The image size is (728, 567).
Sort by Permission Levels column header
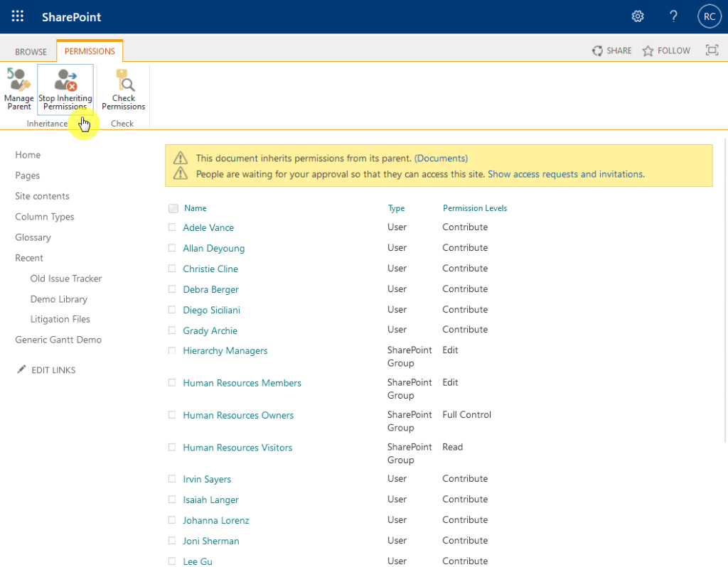(475, 208)
